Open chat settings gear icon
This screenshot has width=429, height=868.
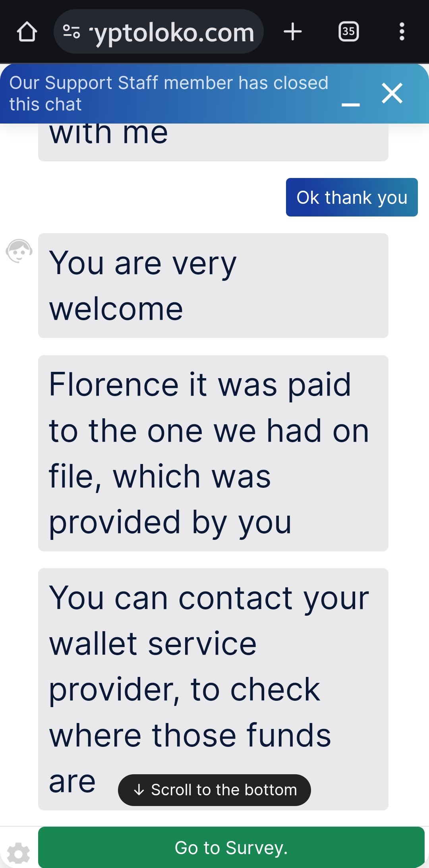coord(19,853)
